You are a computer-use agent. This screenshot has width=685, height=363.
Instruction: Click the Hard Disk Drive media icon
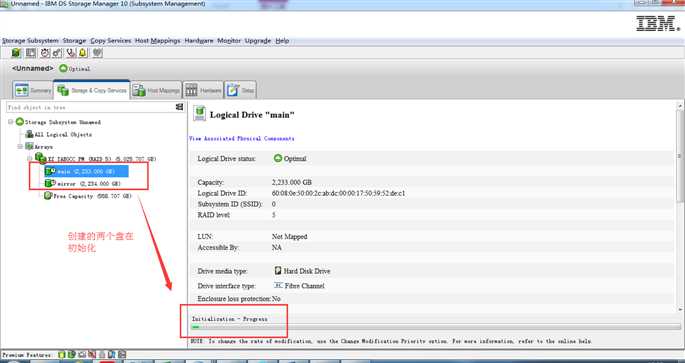pos(278,270)
